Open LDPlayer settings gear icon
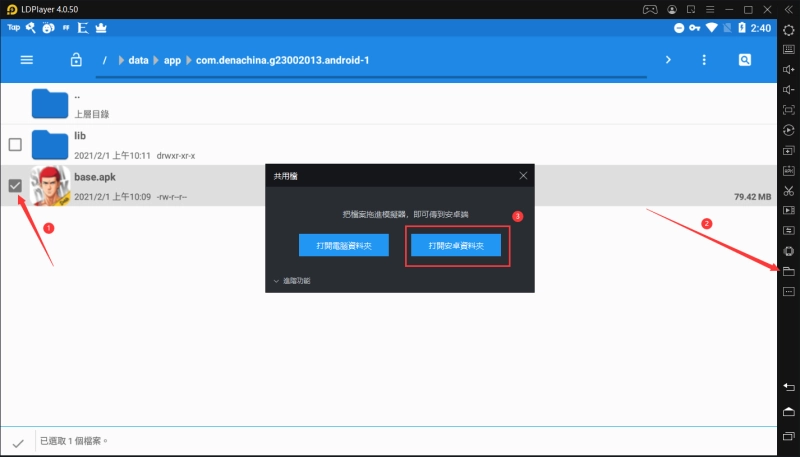 (788, 29)
